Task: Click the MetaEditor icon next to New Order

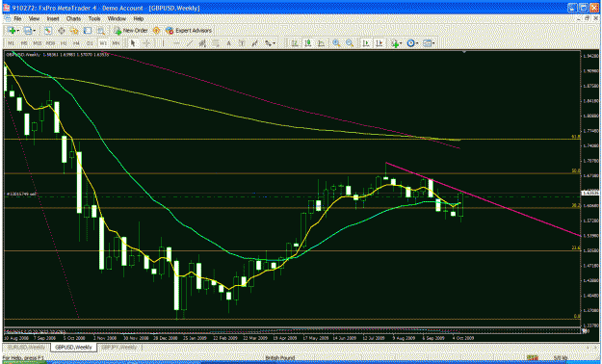Action: (156, 31)
